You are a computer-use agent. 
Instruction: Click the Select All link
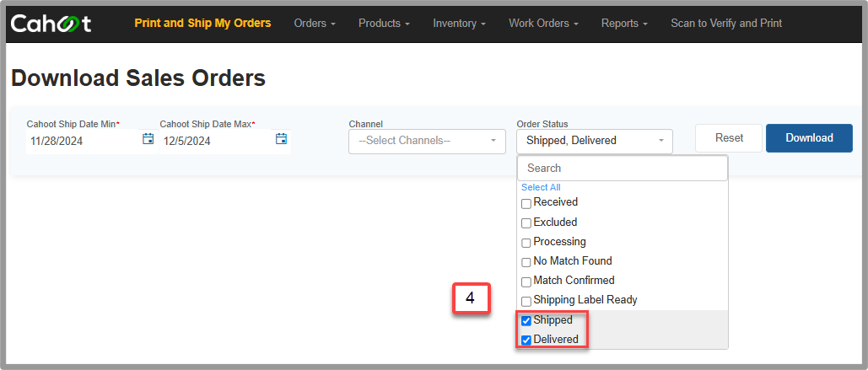point(541,187)
